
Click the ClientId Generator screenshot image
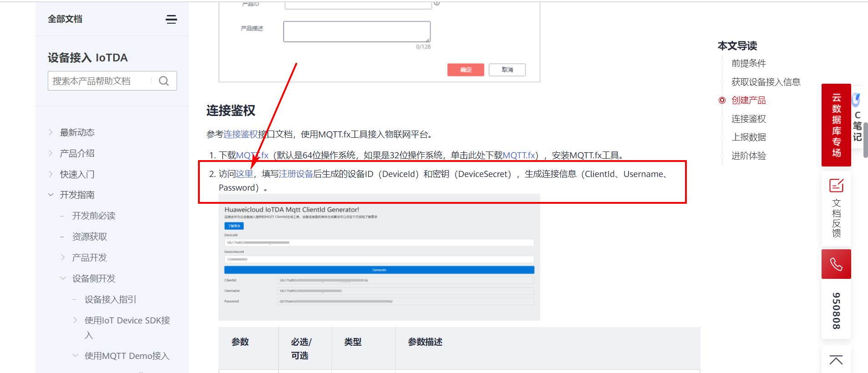tap(379, 257)
